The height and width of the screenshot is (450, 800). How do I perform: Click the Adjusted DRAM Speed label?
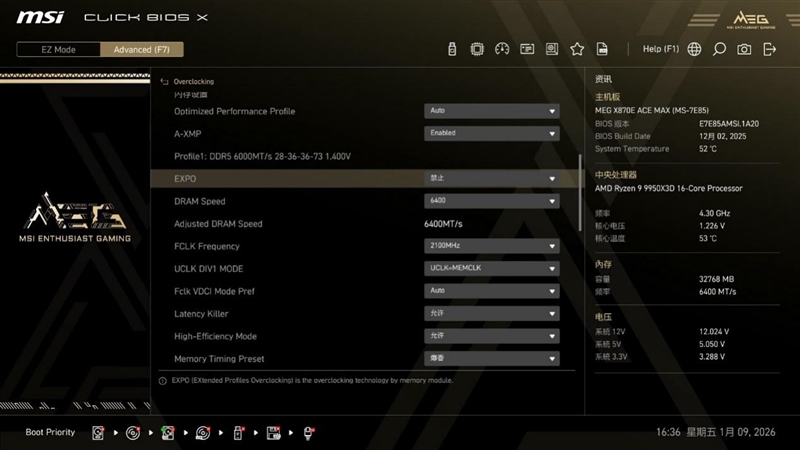[218, 223]
